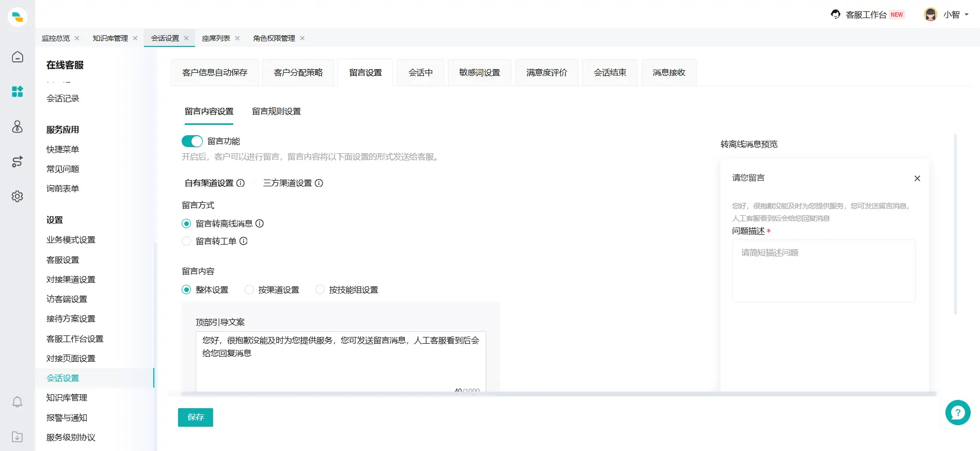The width and height of the screenshot is (980, 451).
Task: Click the 请简短描述问题 preview input
Action: 824,271
